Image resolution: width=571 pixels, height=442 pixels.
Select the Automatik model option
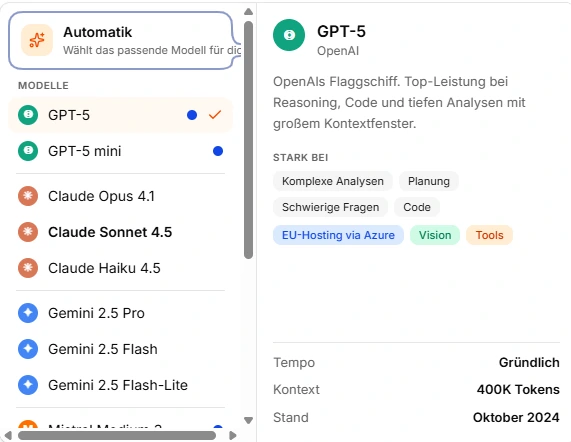[x=125, y=40]
